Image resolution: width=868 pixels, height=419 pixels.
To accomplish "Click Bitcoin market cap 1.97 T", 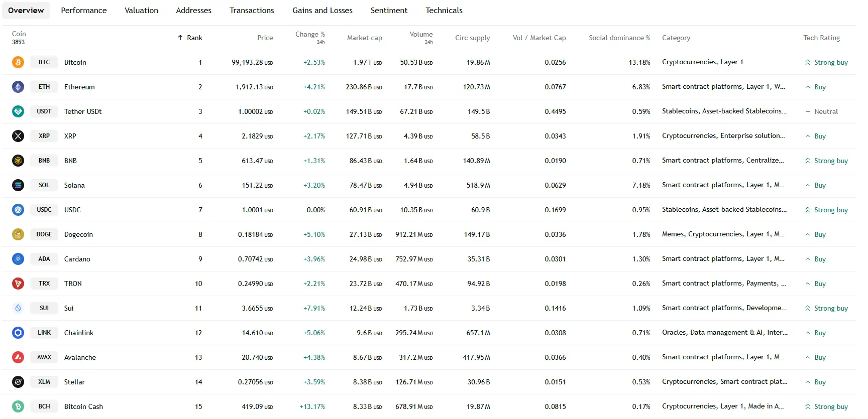I will pos(368,62).
